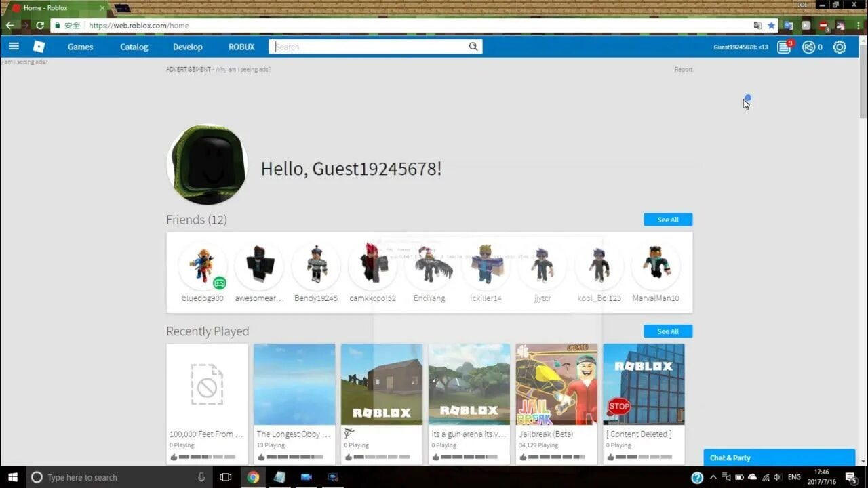Screen dimensions: 868x488
Task: Click the translate page icon in address bar
Action: click(x=757, y=26)
